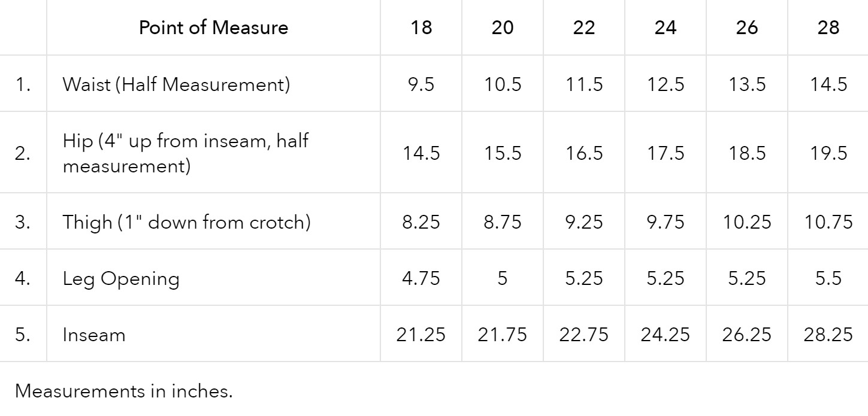
Task: Click leg opening value 5 for size 20
Action: [x=502, y=278]
